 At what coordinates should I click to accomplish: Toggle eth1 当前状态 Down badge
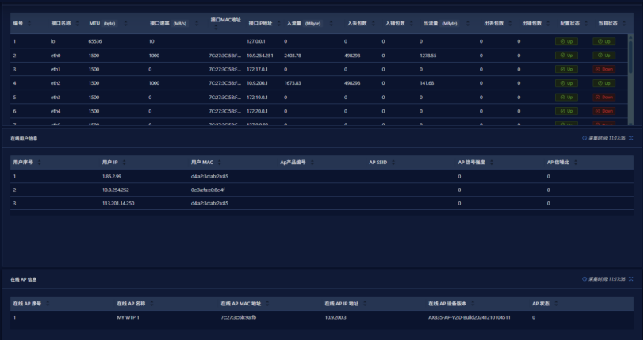click(x=604, y=69)
